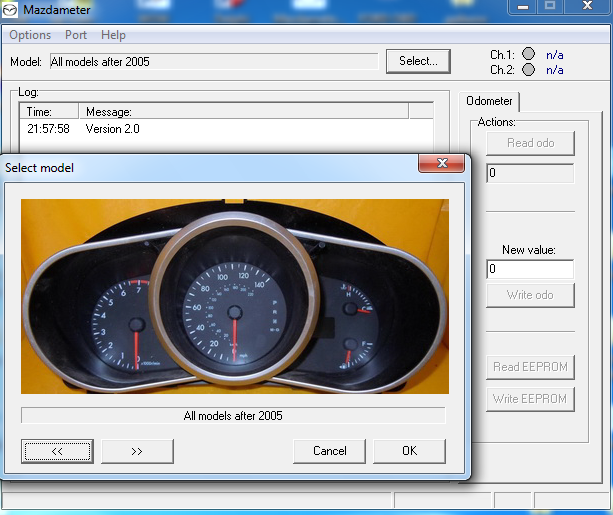Viewport: 613px width, 515px height.
Task: Open the Port menu
Action: coord(76,35)
